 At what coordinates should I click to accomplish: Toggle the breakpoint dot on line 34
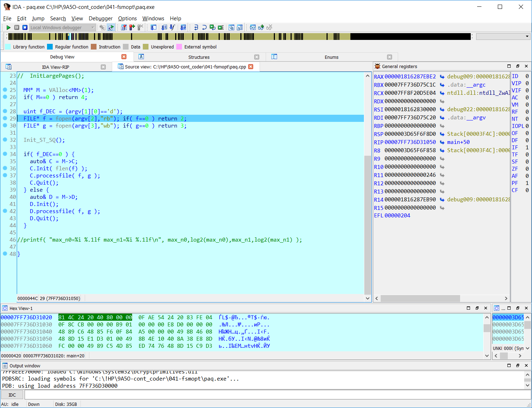point(5,154)
